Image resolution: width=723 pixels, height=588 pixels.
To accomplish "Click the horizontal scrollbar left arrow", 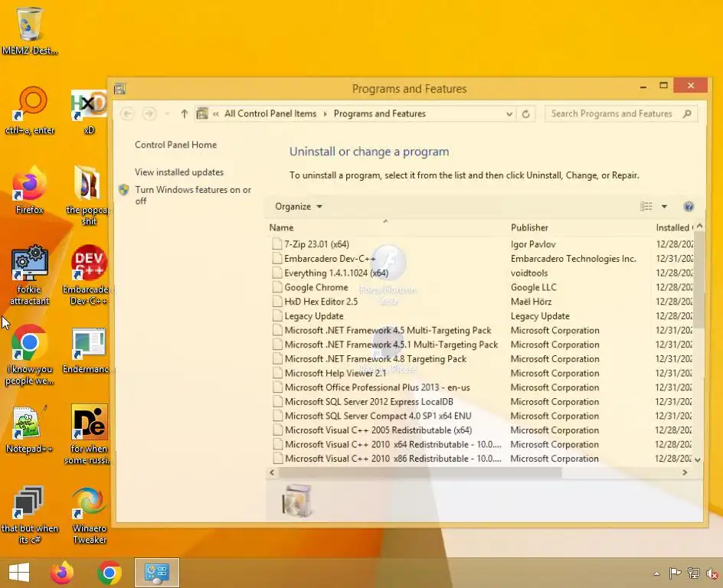I will pyautogui.click(x=272, y=472).
